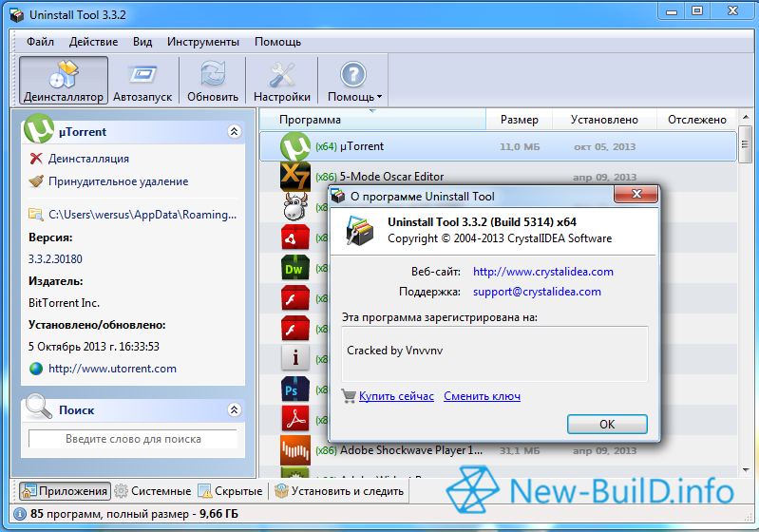Viewport: 759px width, 532px height.
Task: Switch to the Скрытые tab
Action: point(231,491)
